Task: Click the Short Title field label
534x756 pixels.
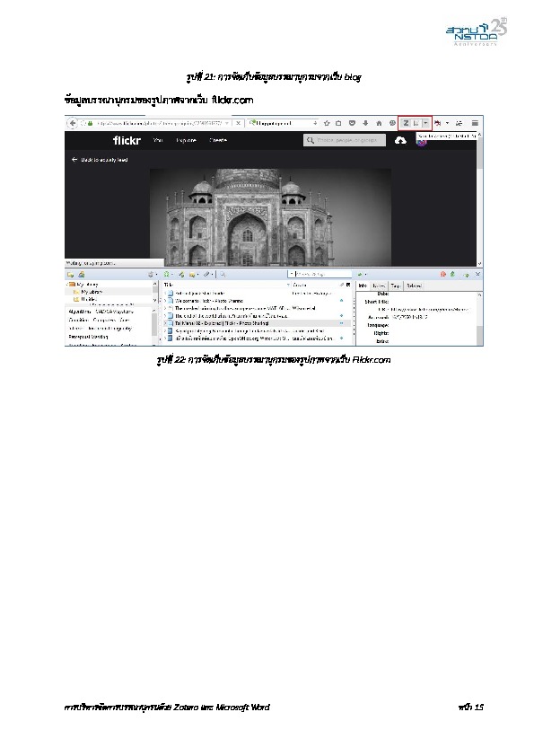Action: 377,302
